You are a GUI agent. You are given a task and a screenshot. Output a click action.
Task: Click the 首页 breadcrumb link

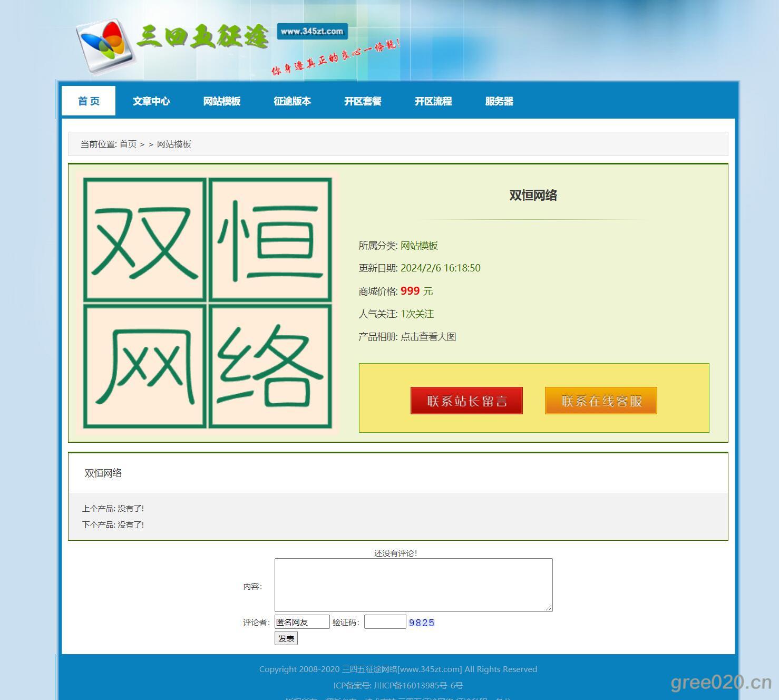[128, 144]
